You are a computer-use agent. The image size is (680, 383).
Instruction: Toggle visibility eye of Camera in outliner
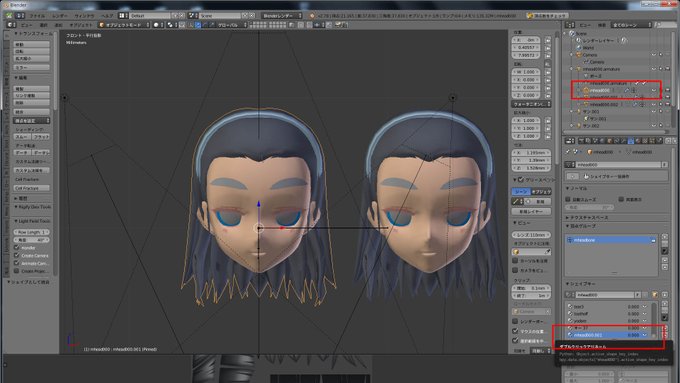tap(654, 55)
